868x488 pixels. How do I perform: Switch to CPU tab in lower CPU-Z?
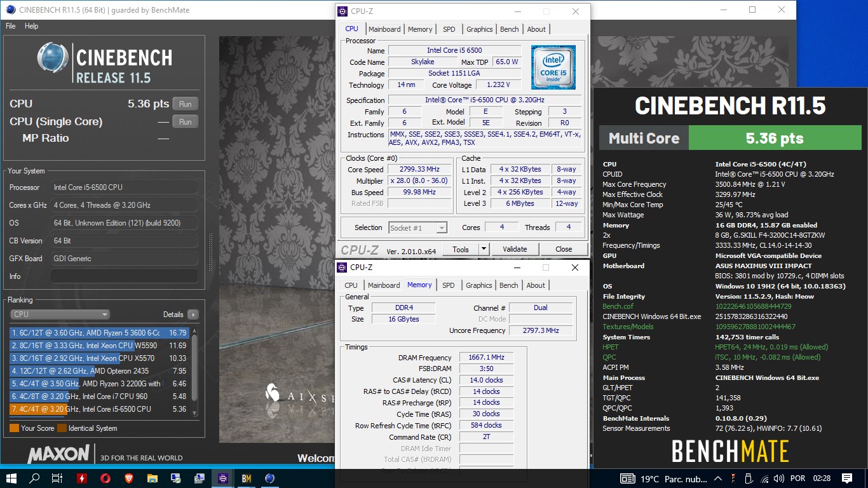click(351, 285)
